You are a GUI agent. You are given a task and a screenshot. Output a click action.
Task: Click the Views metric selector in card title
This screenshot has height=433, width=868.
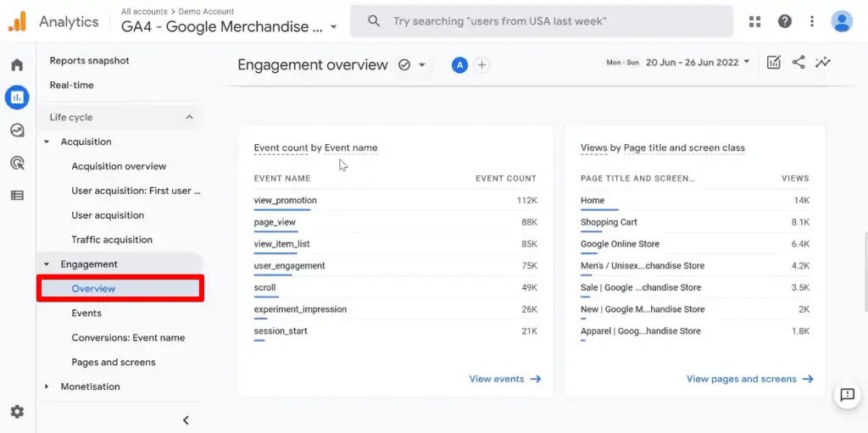point(593,147)
